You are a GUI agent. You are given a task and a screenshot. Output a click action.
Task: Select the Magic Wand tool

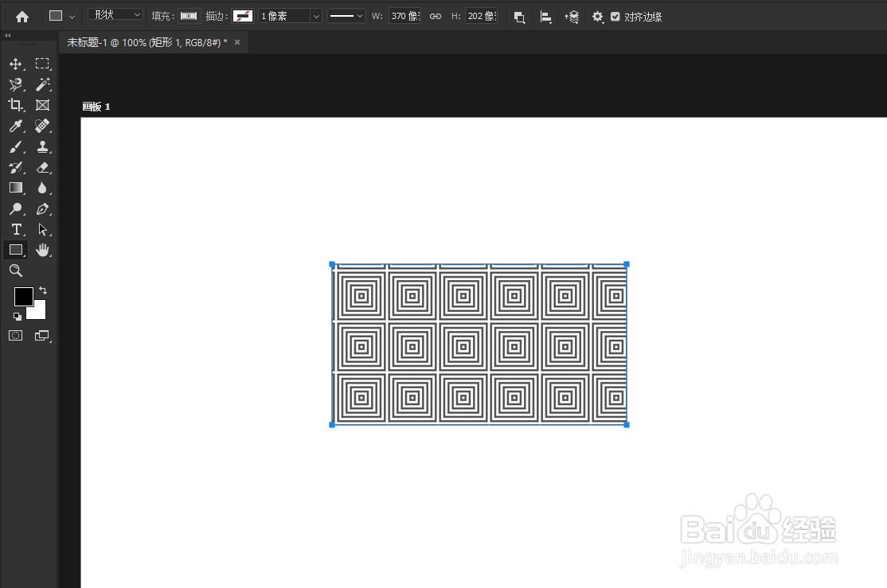(42, 85)
